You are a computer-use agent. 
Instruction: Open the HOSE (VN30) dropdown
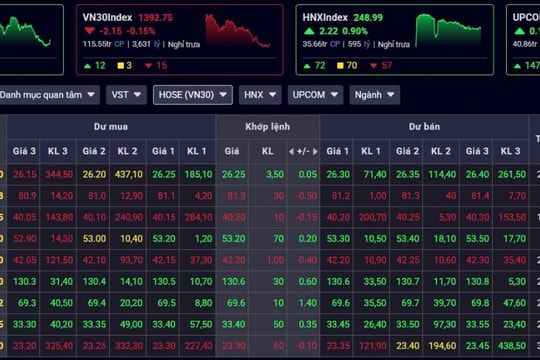(193, 95)
